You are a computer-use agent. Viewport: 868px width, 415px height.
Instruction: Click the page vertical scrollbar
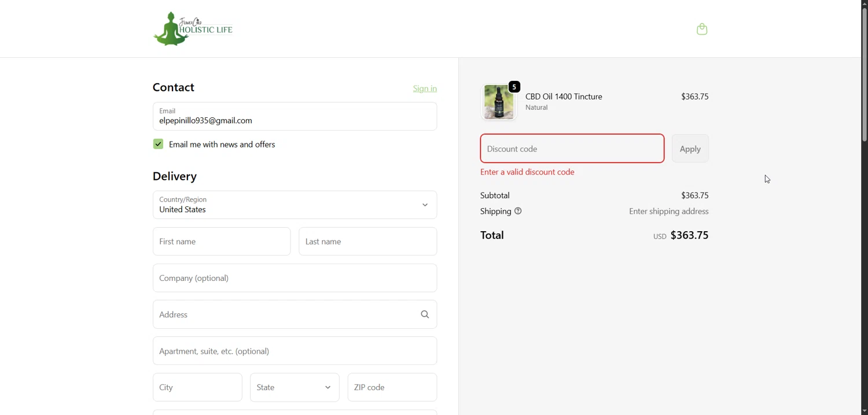(x=864, y=75)
